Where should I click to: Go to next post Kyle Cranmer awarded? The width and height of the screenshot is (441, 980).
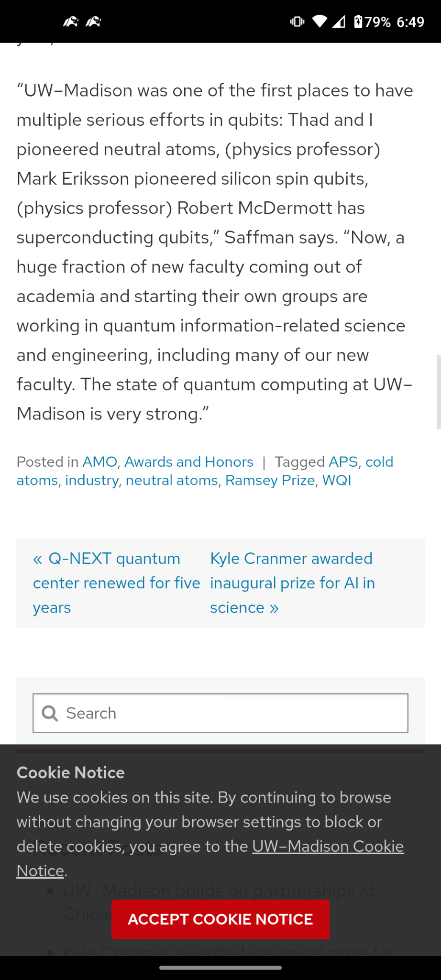point(293,583)
